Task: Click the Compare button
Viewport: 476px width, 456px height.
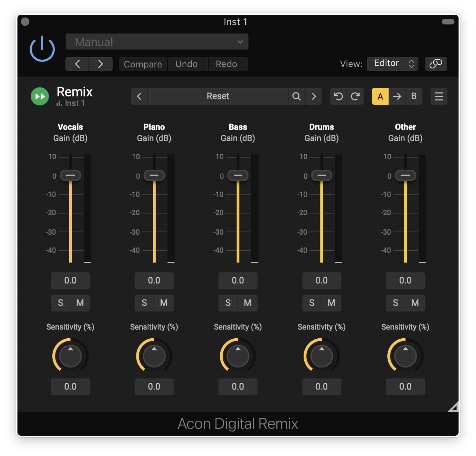Action: click(143, 64)
